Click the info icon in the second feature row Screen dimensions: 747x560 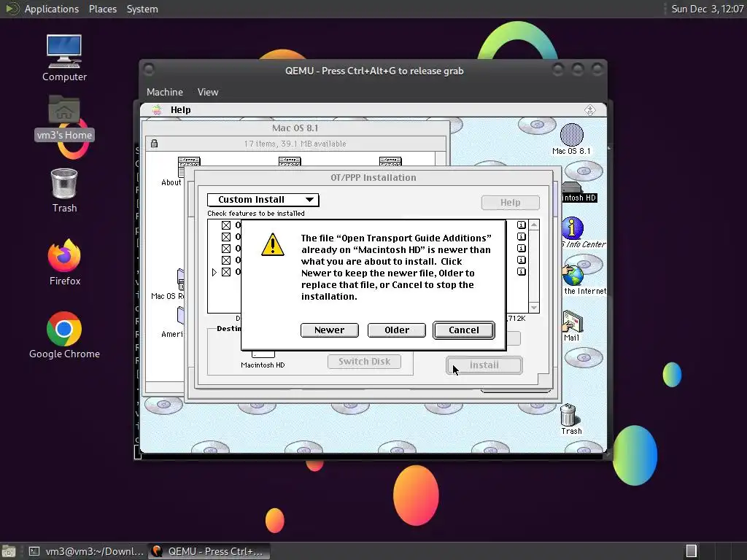click(x=521, y=237)
